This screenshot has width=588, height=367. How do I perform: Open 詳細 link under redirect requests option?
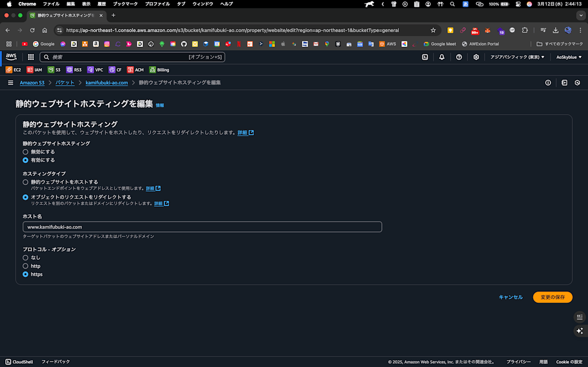point(162,204)
